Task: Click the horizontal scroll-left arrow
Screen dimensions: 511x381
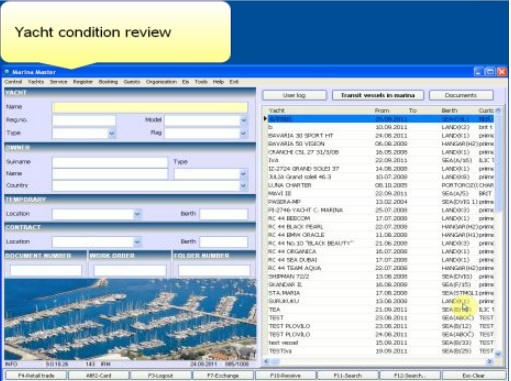Action: point(266,361)
